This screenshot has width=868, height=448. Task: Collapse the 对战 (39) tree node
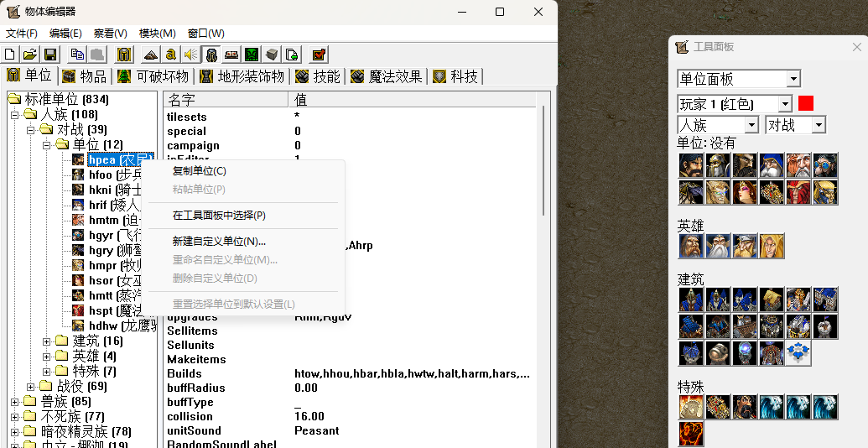(31, 129)
